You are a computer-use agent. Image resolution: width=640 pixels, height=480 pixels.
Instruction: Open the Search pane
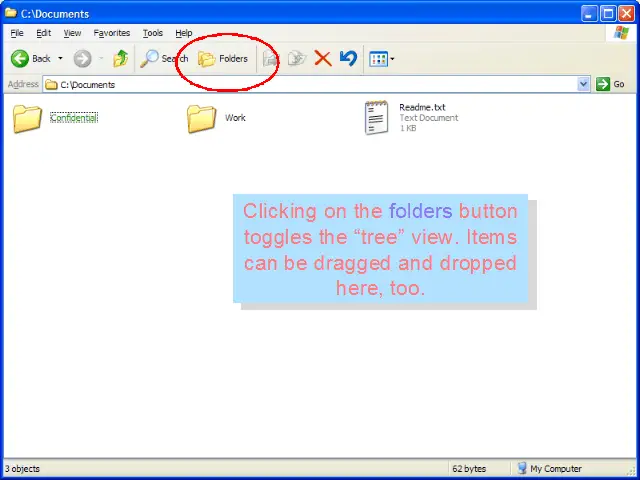164,59
